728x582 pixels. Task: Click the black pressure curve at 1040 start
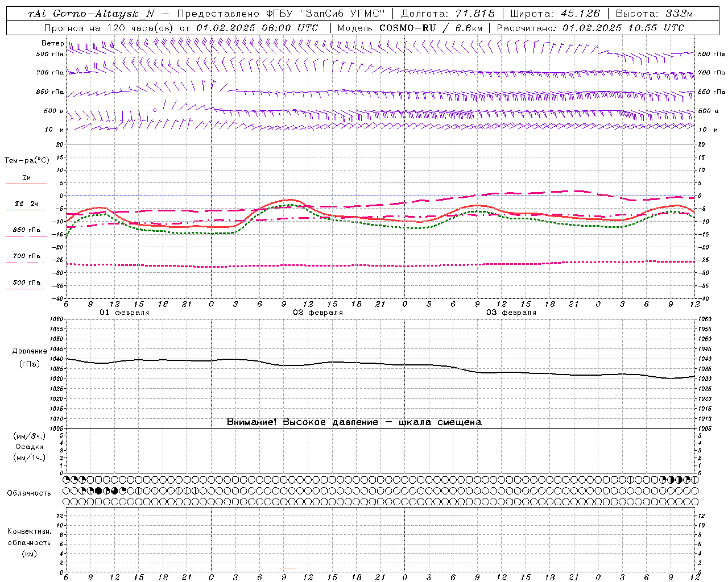(x=68, y=359)
